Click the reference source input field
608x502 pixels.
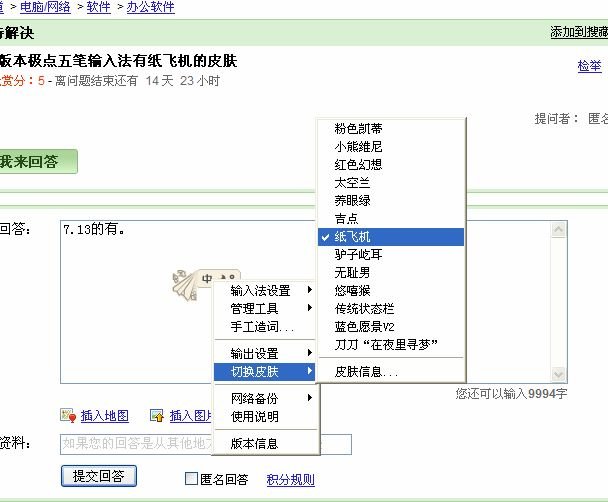[x=206, y=444]
